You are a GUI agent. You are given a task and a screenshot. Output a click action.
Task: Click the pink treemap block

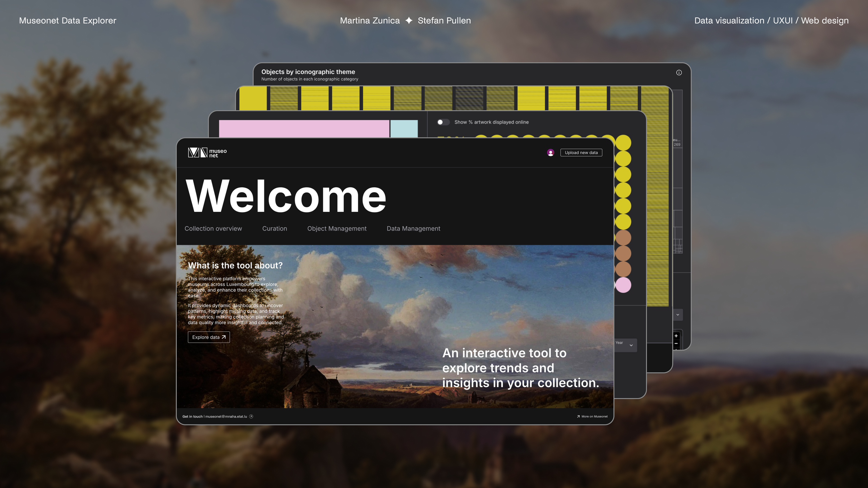pyautogui.click(x=304, y=128)
